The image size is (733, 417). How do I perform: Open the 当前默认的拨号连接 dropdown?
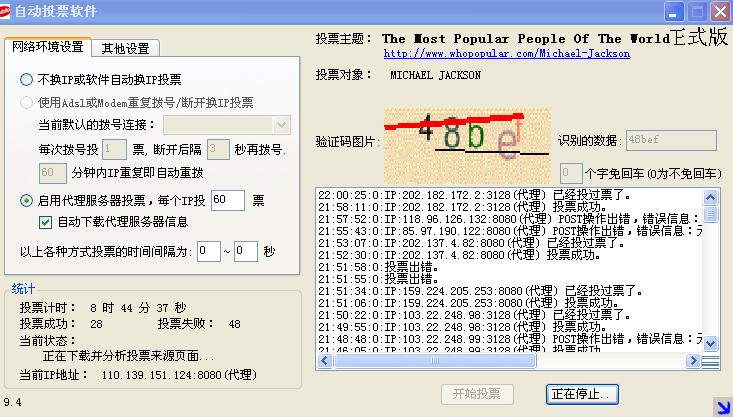[281, 125]
